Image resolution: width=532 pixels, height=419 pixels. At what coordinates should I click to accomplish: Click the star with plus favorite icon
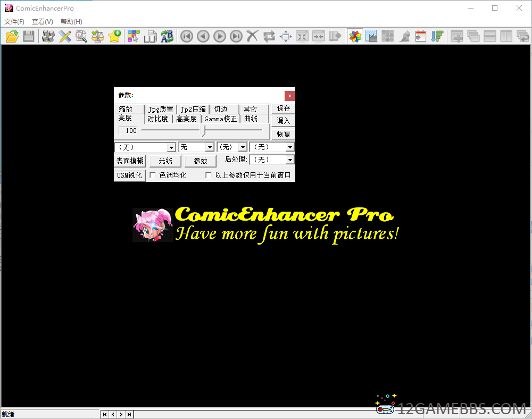pos(115,36)
